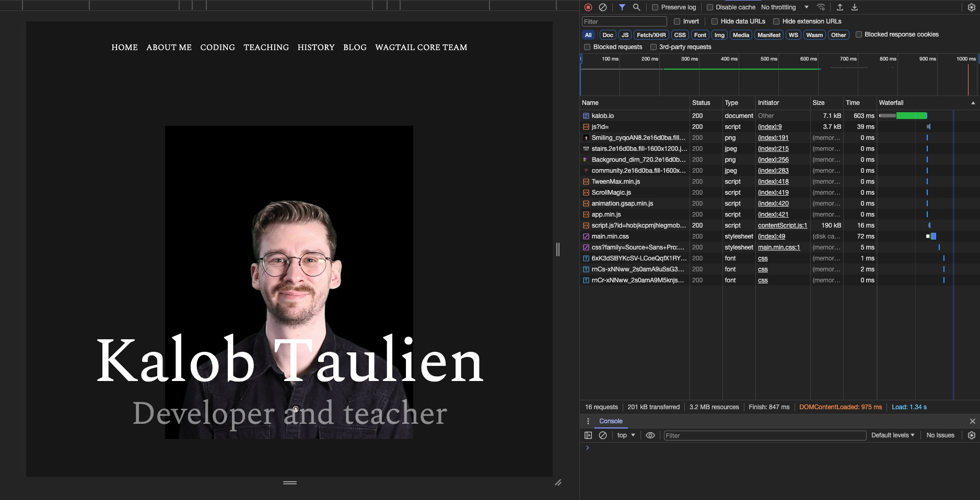Filter requests by All
This screenshot has width=980, height=500.
pos(588,35)
